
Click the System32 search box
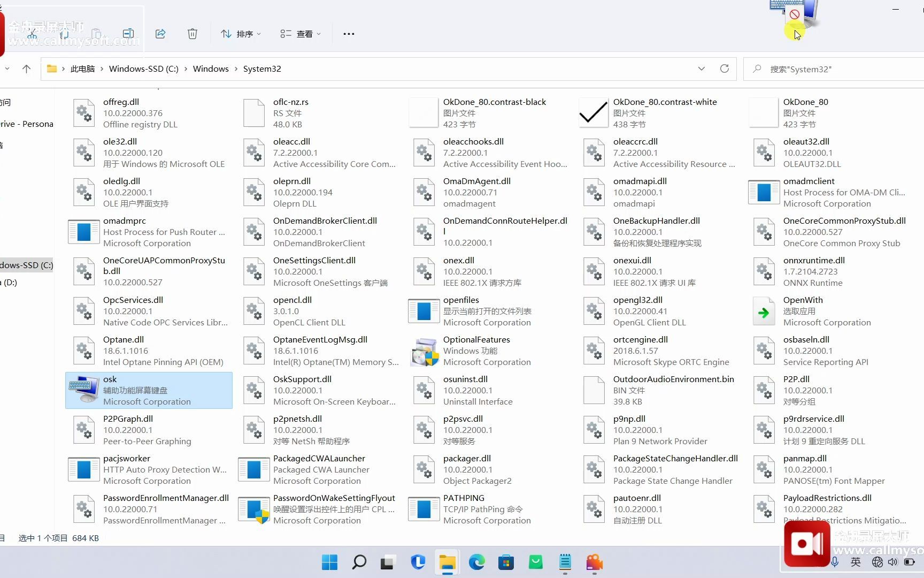(x=834, y=69)
